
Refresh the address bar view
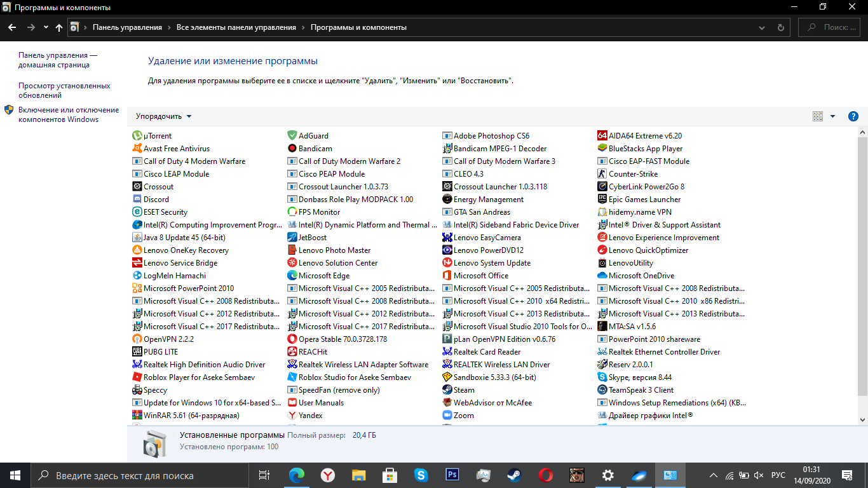pyautogui.click(x=781, y=27)
